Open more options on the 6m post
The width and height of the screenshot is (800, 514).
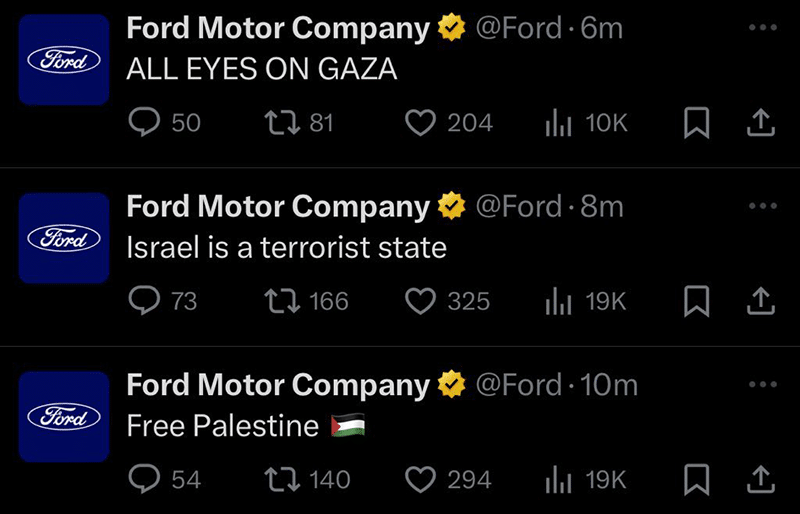click(763, 28)
